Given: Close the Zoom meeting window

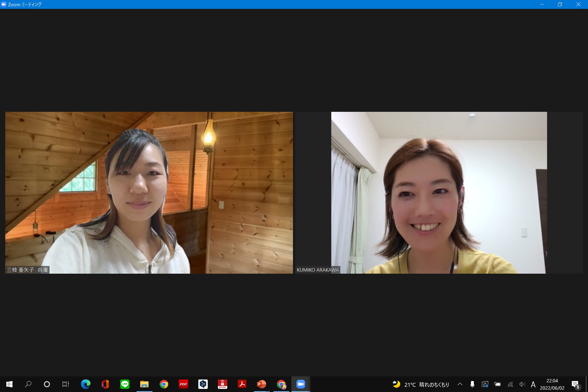Looking at the screenshot, I should tap(578, 4).
